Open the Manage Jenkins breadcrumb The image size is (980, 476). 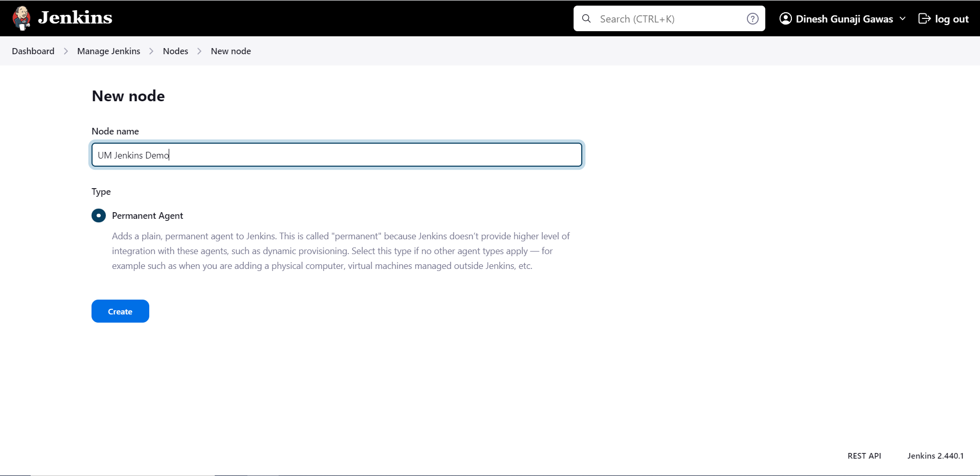tap(108, 51)
